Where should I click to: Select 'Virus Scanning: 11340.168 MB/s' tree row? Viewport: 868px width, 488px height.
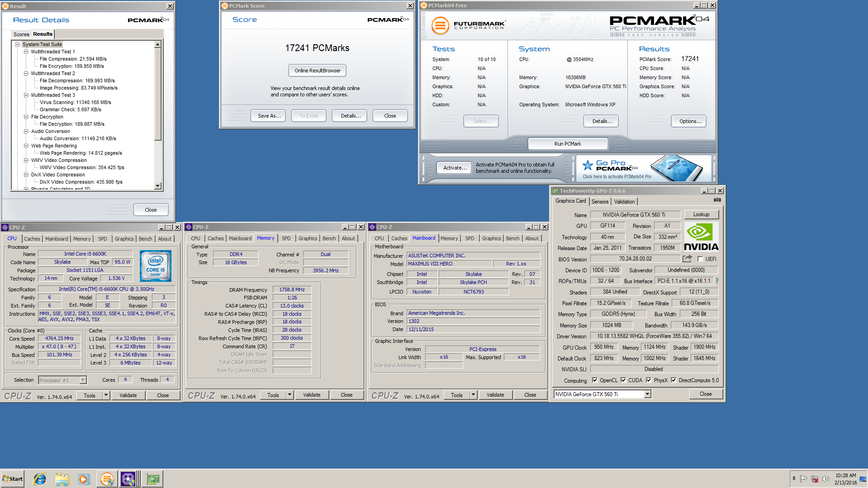point(75,102)
